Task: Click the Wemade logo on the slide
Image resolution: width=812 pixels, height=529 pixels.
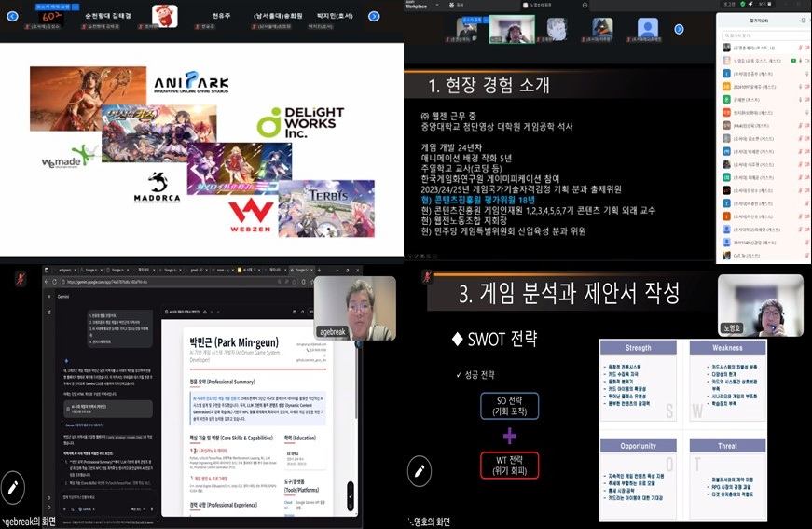Action: tap(69, 158)
